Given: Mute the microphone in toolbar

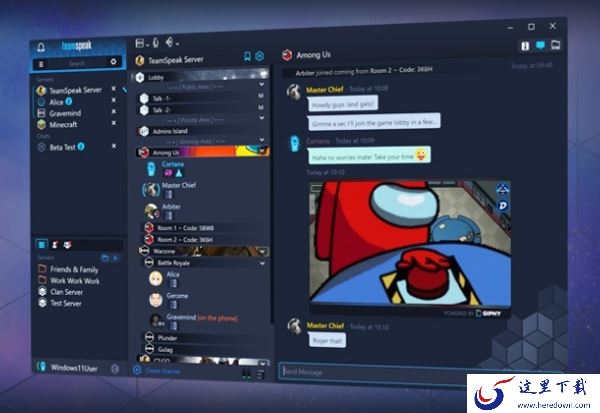Looking at the screenshot, I should tap(156, 42).
